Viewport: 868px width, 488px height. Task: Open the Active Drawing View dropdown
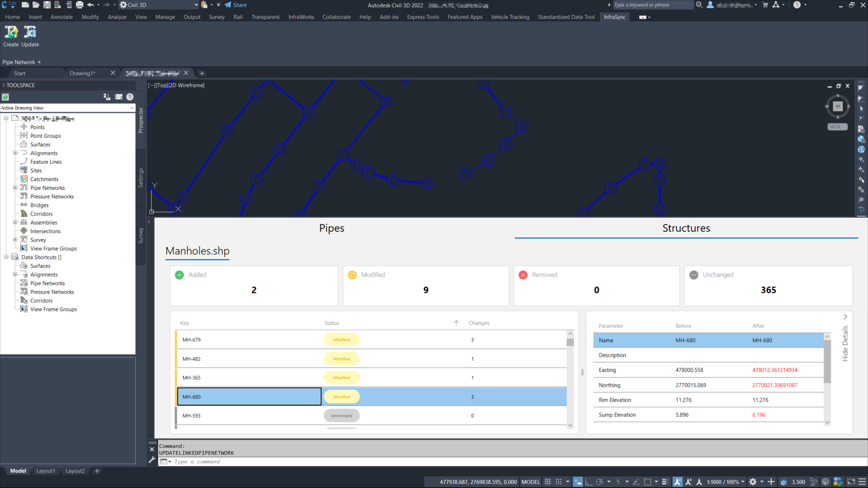coord(132,108)
